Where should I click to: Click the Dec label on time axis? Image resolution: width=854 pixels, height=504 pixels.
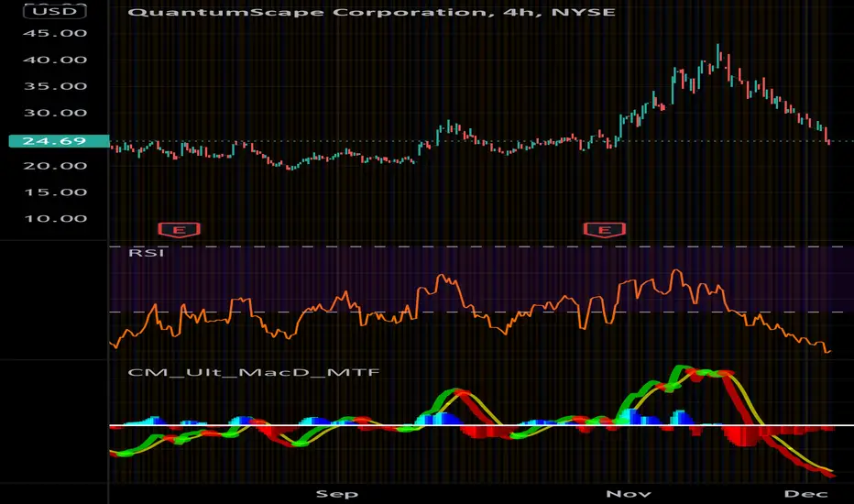point(805,494)
